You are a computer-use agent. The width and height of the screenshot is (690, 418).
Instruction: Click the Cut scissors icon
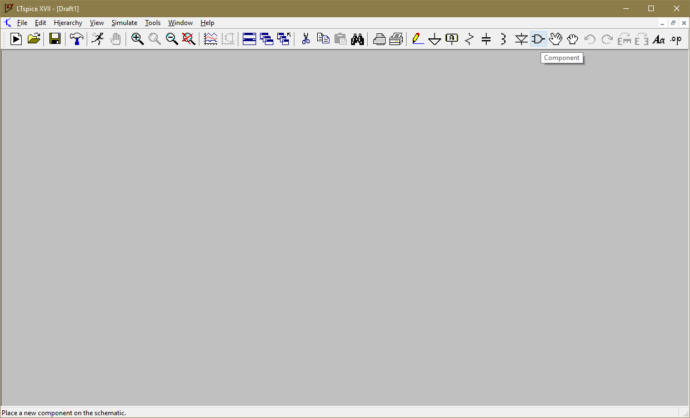click(306, 39)
